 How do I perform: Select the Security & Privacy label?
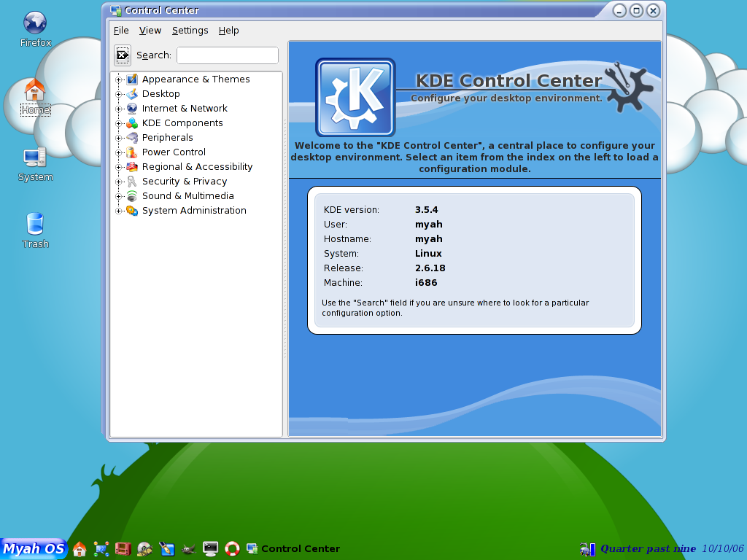pyautogui.click(x=185, y=182)
